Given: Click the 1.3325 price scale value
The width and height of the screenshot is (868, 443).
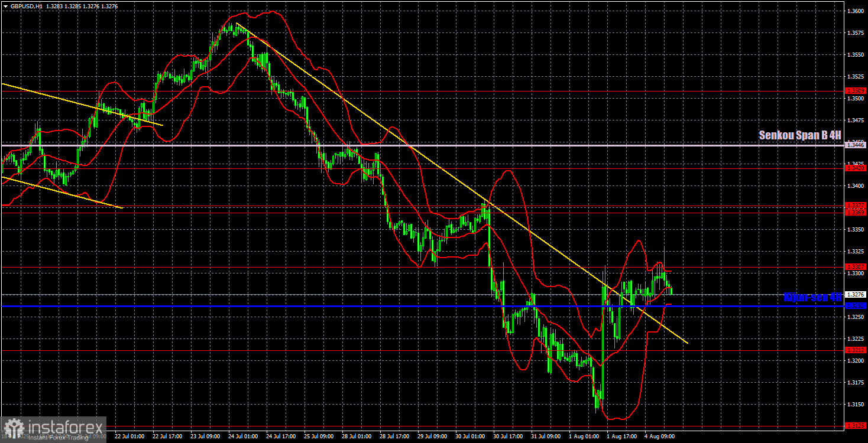Looking at the screenshot, I should click(856, 252).
